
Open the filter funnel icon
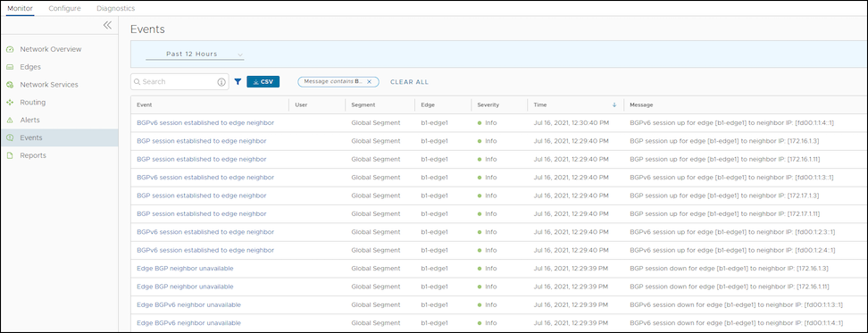tap(238, 82)
